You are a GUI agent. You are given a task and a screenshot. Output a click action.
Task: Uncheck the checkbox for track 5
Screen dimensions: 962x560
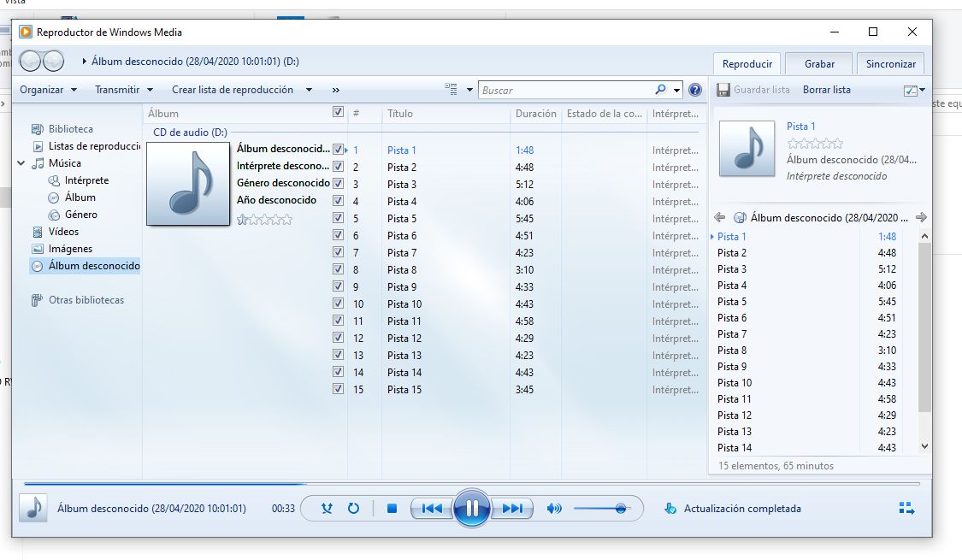[x=338, y=218]
